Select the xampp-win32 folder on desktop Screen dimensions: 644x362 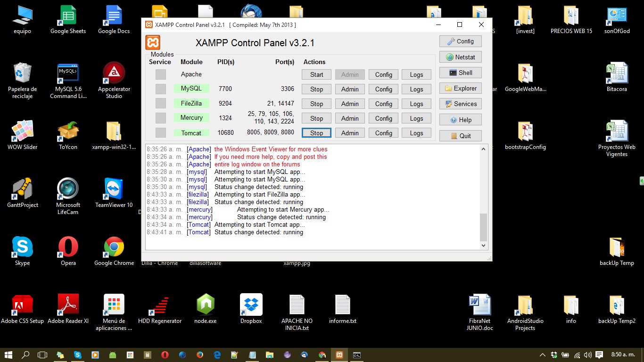coord(114,135)
